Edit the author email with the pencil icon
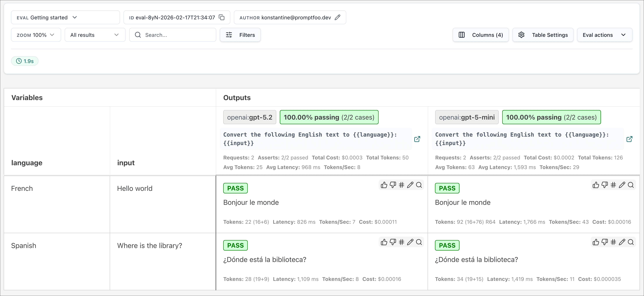644x296 pixels. tap(337, 17)
